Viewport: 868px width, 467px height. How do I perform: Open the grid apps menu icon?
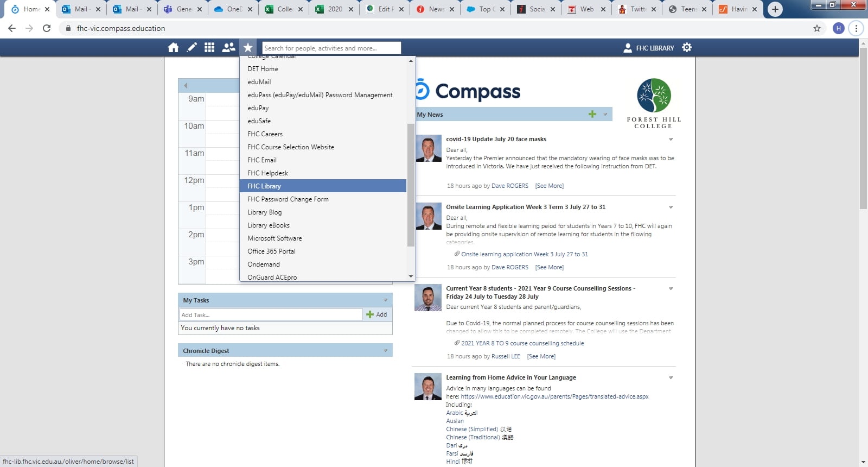click(209, 48)
